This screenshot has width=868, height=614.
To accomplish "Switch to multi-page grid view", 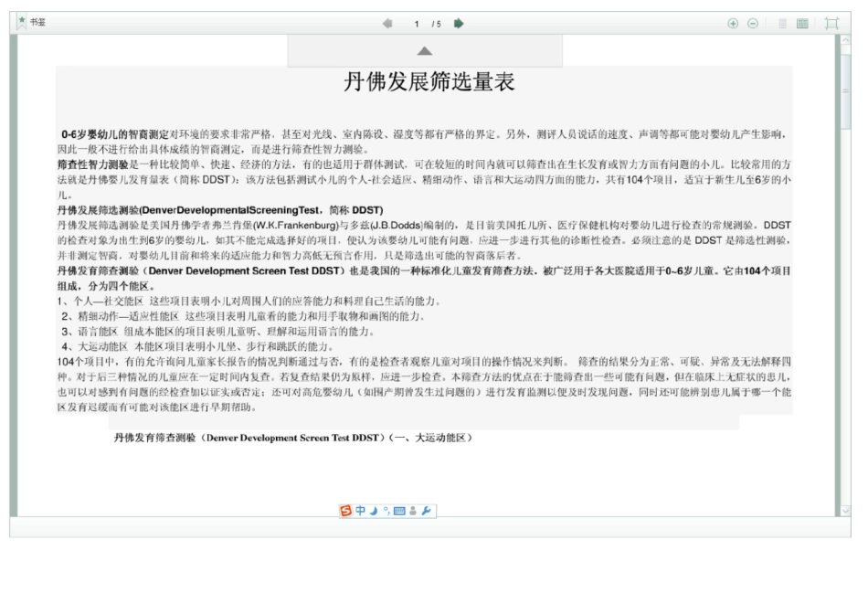I will [x=802, y=24].
